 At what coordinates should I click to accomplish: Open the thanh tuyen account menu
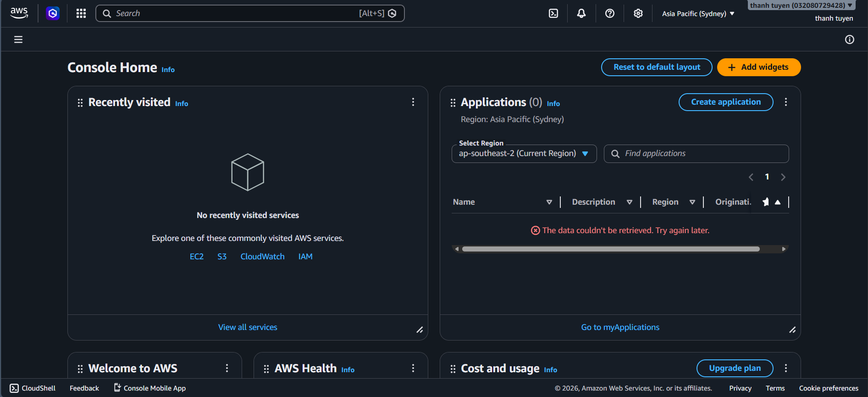[801, 6]
